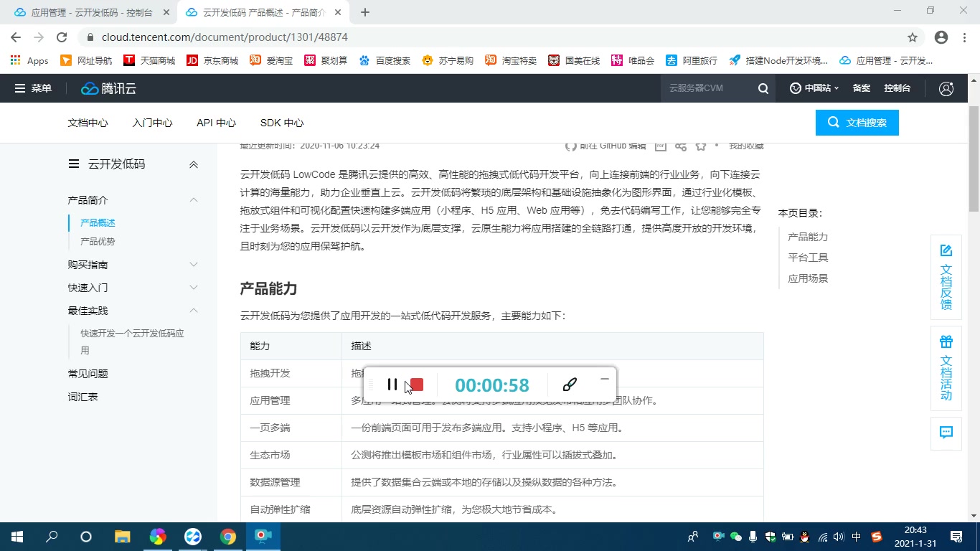980x551 pixels.
Task: Pause the screen recording
Action: tap(392, 385)
